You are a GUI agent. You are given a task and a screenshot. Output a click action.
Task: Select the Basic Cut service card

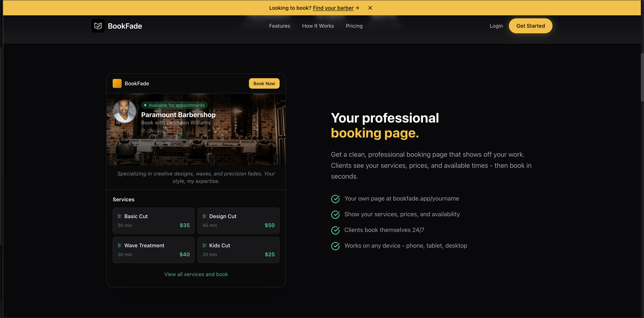pos(153,221)
